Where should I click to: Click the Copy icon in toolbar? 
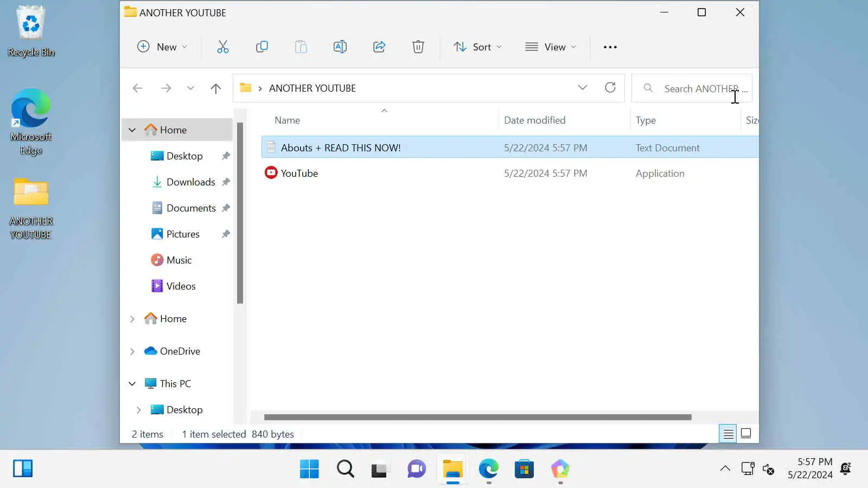click(262, 47)
